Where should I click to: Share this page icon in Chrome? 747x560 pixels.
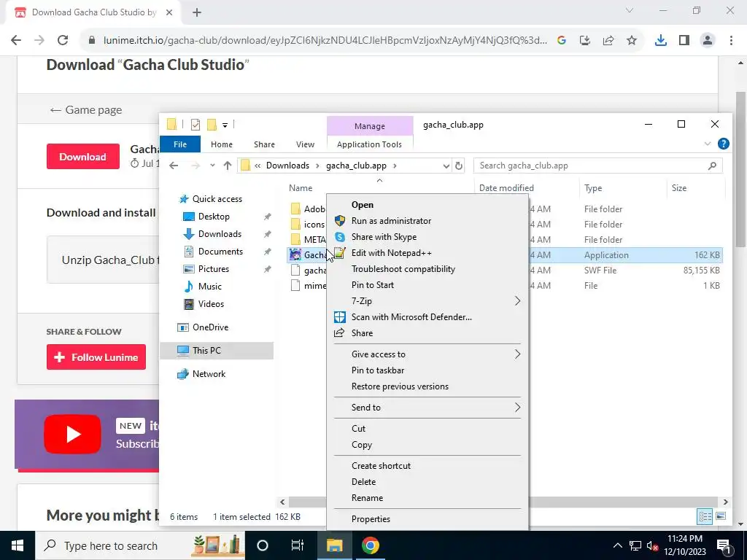(x=608, y=41)
